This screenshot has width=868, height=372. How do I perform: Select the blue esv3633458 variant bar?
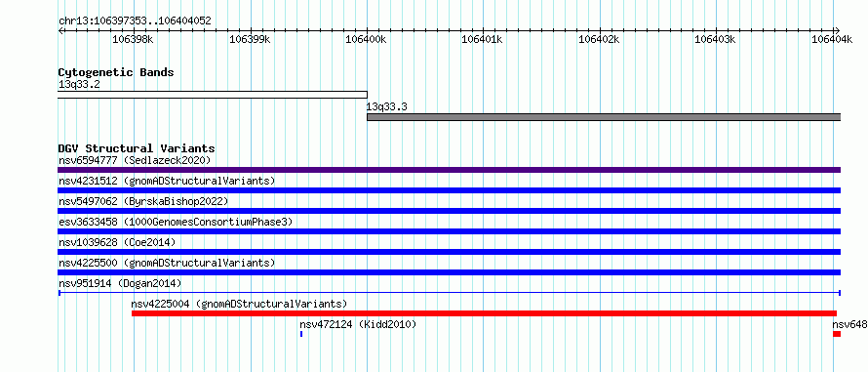pos(450,231)
